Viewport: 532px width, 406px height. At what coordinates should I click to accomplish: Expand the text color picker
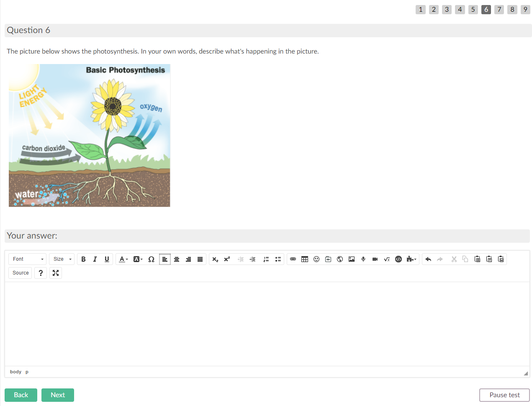123,259
